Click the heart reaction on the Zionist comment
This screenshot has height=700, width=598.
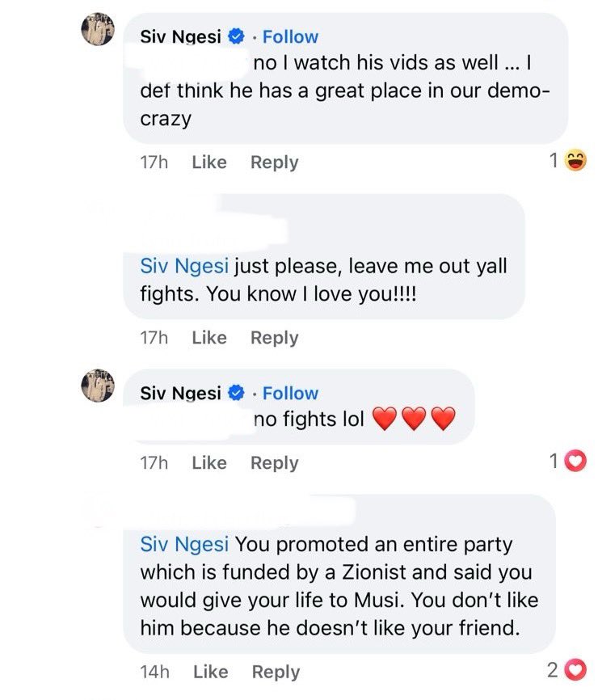tap(575, 670)
